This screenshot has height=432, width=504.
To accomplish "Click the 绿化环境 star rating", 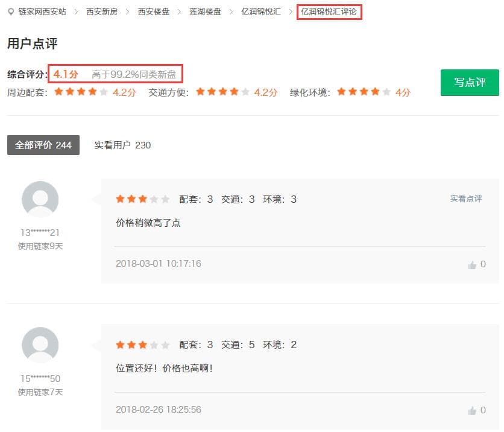I will coord(364,92).
